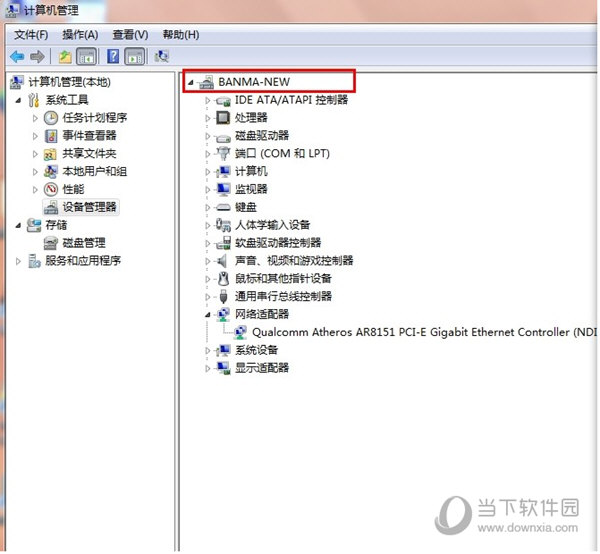Image resolution: width=600 pixels, height=554 pixels.
Task: Click the Up one level folder icon
Action: [x=65, y=57]
